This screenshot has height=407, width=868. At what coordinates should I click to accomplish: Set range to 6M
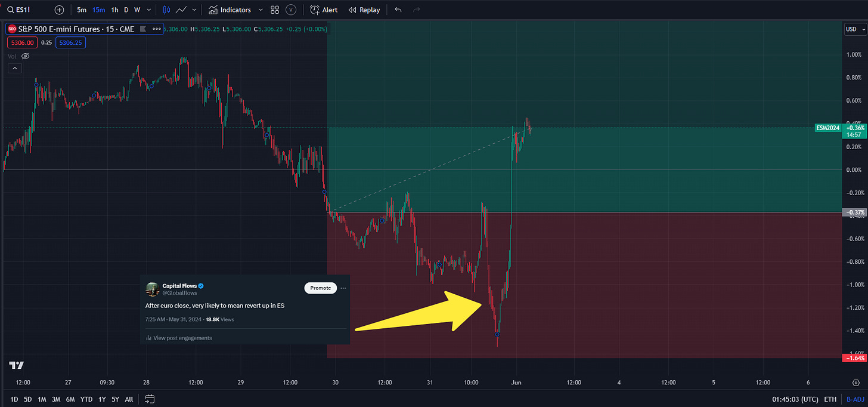[x=70, y=399]
